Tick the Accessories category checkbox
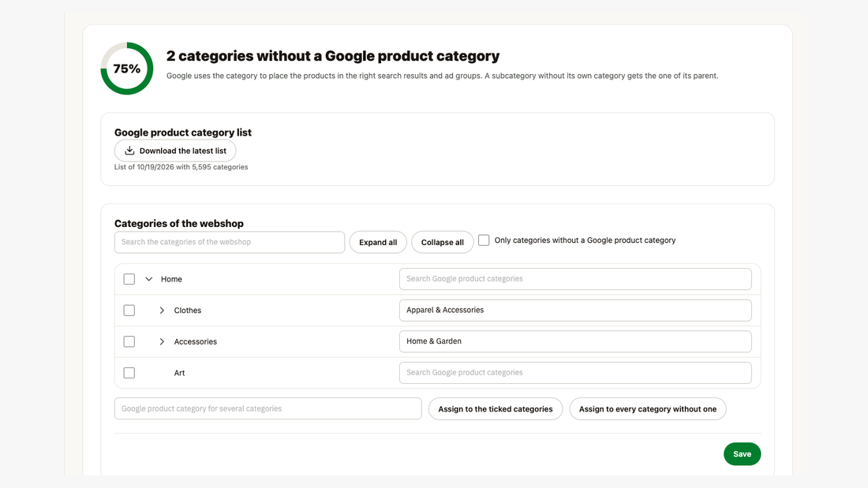This screenshot has height=488, width=868. point(129,341)
